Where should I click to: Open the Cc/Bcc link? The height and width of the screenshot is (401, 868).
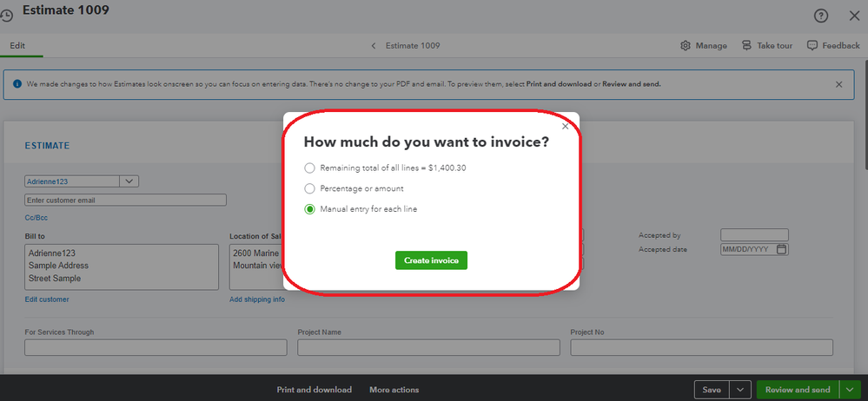click(36, 218)
